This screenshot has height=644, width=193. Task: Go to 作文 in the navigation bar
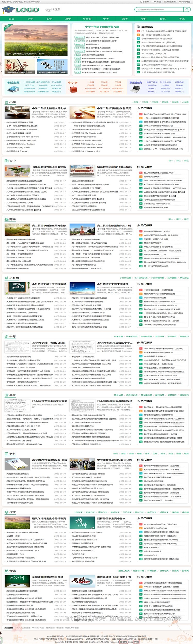tap(163, 19)
